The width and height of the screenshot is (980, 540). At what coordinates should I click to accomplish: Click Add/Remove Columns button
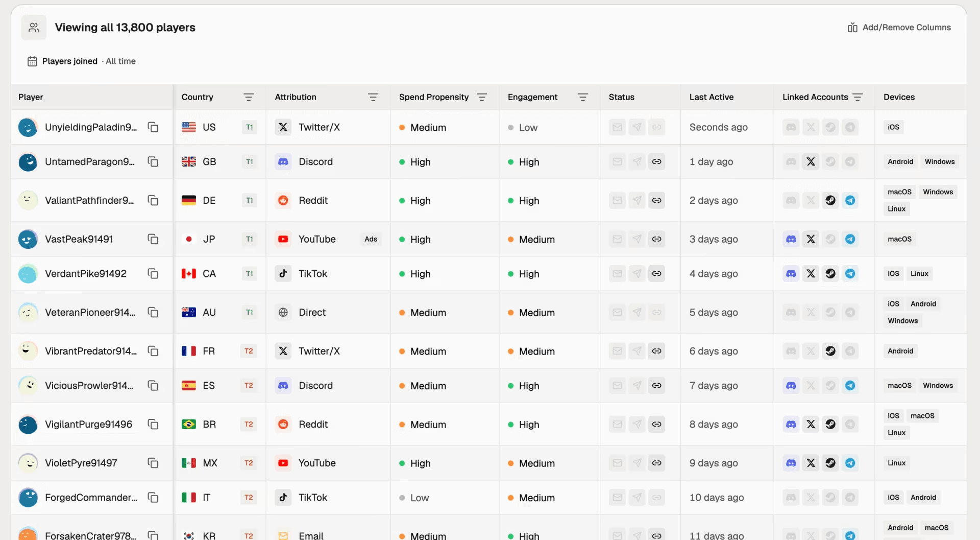tap(899, 28)
